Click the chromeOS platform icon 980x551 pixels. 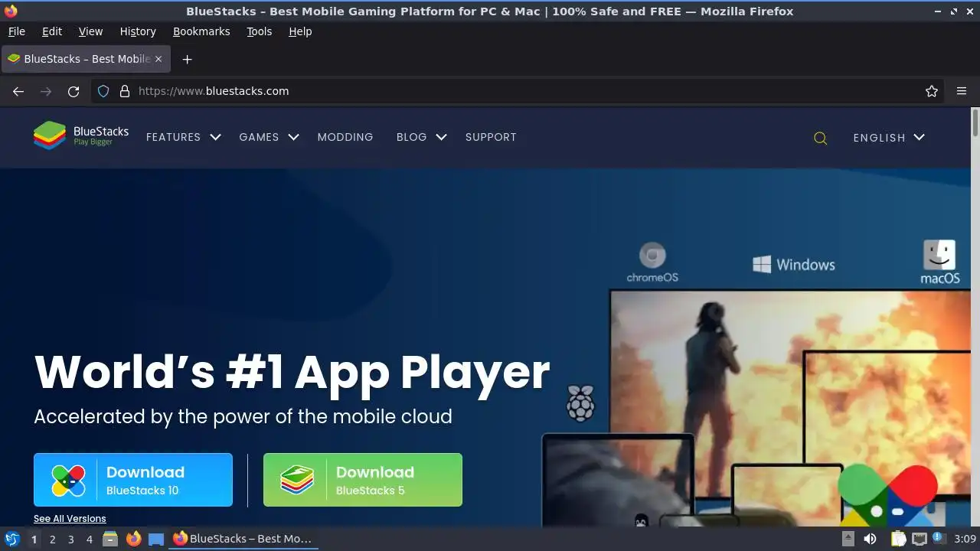coord(652,262)
